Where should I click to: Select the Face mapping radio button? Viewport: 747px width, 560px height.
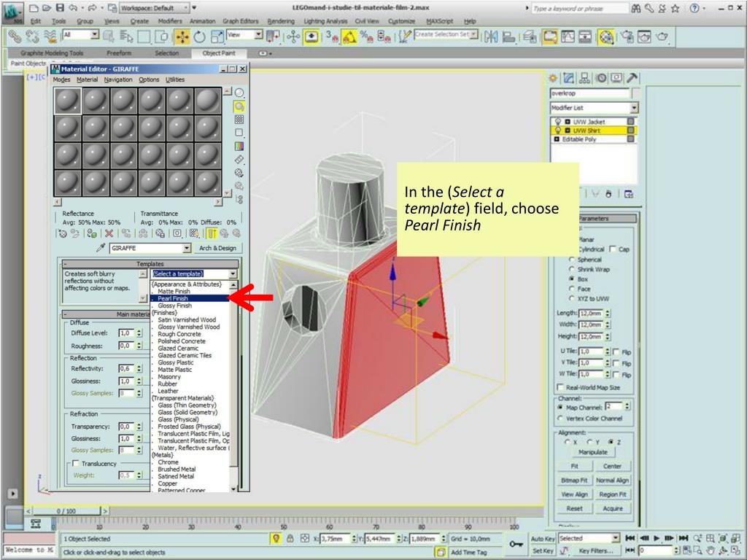coord(572,289)
